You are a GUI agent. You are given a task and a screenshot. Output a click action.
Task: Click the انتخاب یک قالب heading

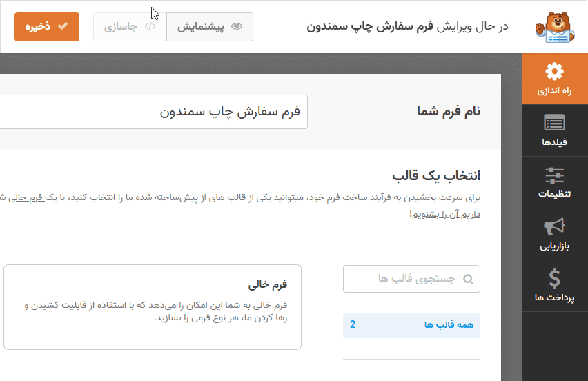436,176
